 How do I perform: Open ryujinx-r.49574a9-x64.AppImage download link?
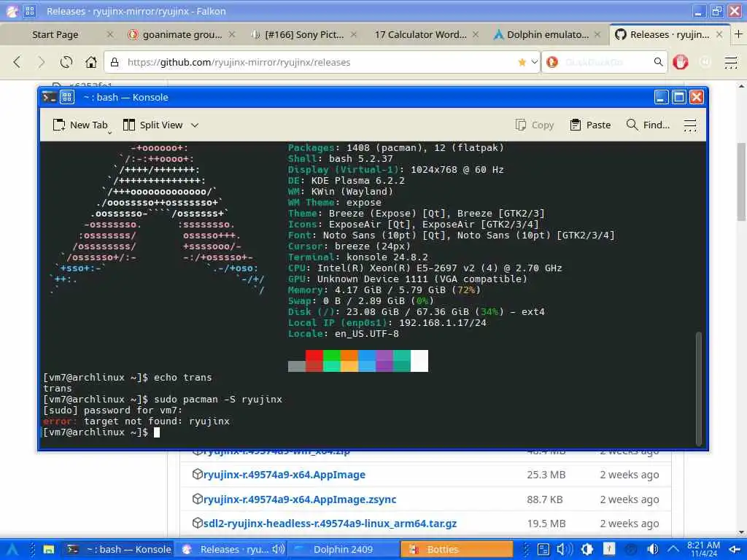coord(284,474)
